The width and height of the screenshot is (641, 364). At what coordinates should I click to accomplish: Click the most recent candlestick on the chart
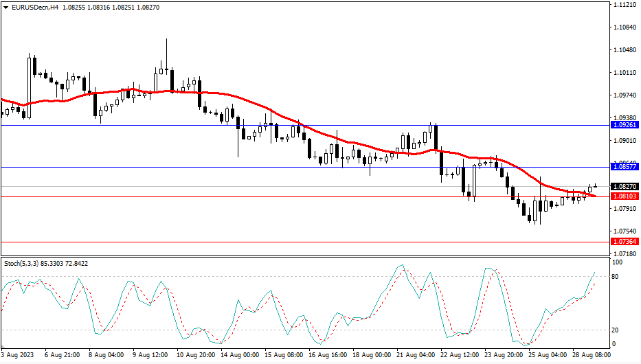tap(595, 186)
